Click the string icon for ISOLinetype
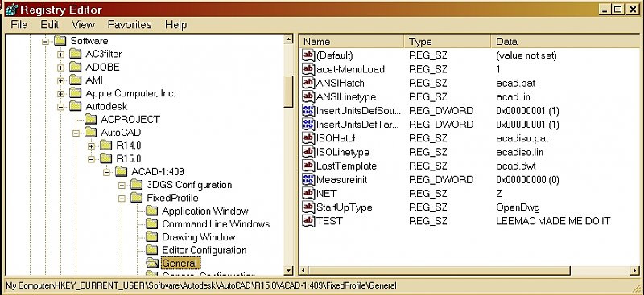Viewport: 644px width, 295px height. click(x=308, y=152)
